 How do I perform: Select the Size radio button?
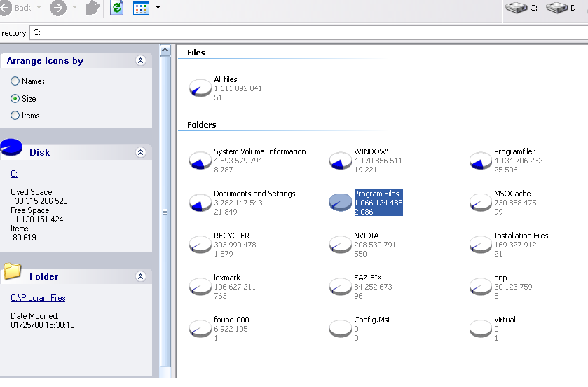point(15,99)
